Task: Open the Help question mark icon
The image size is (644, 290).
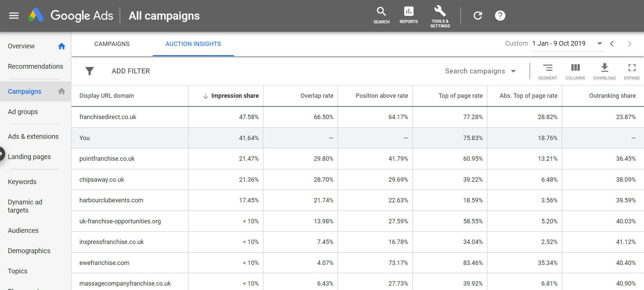Action: pos(500,16)
